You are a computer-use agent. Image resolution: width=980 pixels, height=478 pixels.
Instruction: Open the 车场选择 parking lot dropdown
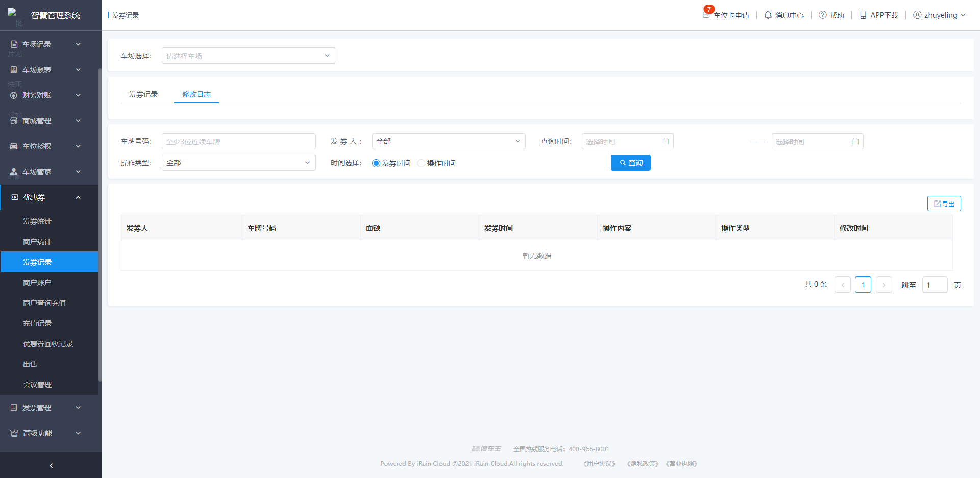click(x=248, y=56)
